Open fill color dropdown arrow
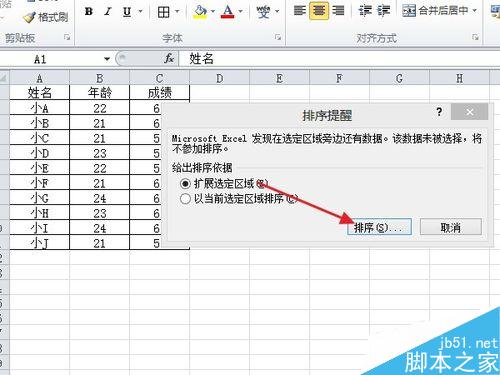The image size is (500, 375). click(x=213, y=12)
